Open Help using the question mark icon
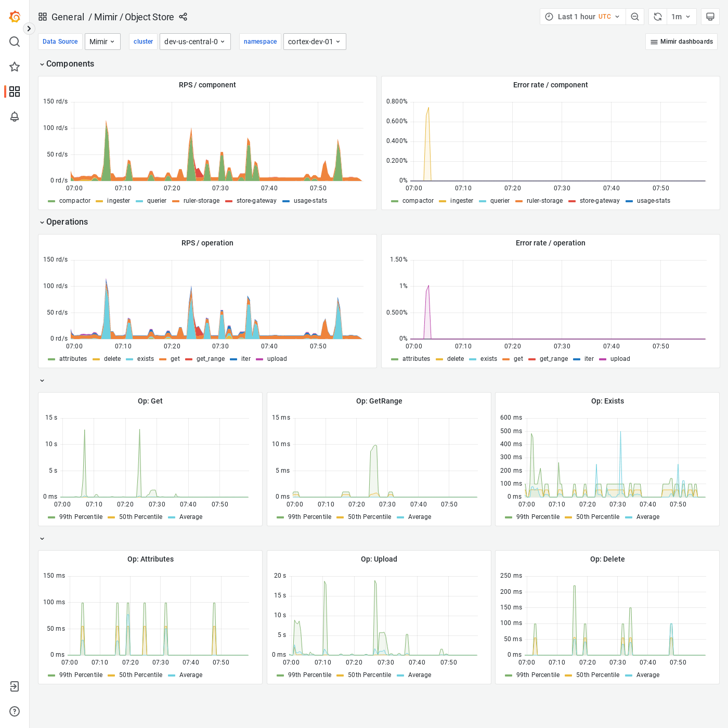This screenshot has width=728, height=728. click(14, 711)
